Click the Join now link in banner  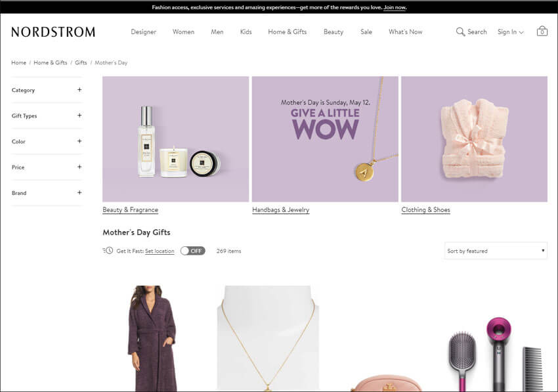pyautogui.click(x=395, y=7)
